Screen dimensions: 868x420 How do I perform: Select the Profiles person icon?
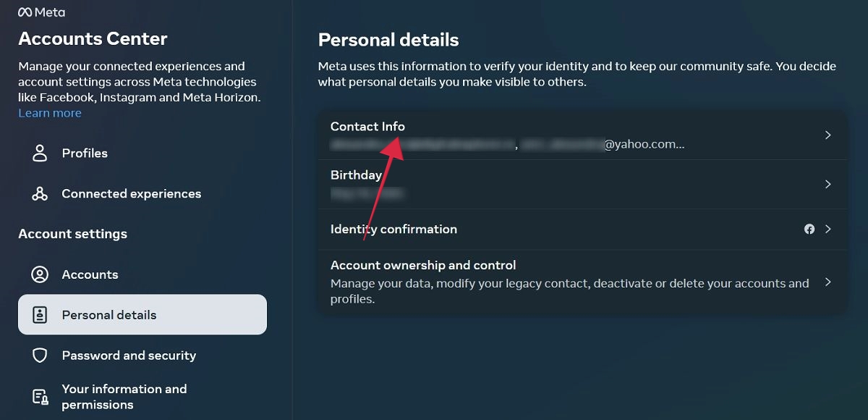pos(40,153)
